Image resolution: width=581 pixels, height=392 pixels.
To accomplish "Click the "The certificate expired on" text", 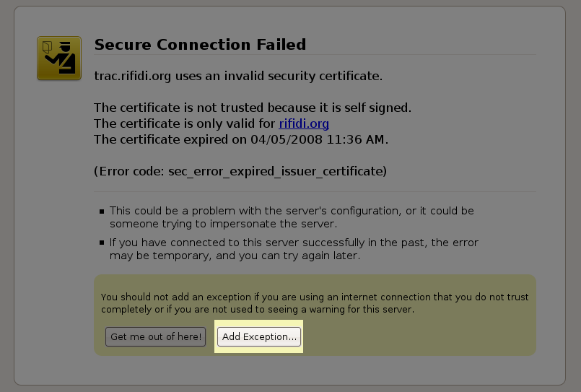I will pos(170,139).
